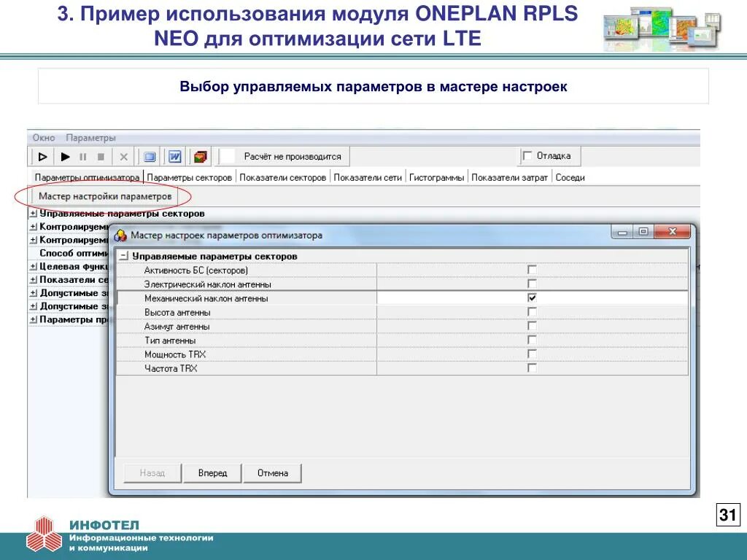This screenshot has width=747, height=560.
Task: Click the Отмена button
Action: [273, 472]
